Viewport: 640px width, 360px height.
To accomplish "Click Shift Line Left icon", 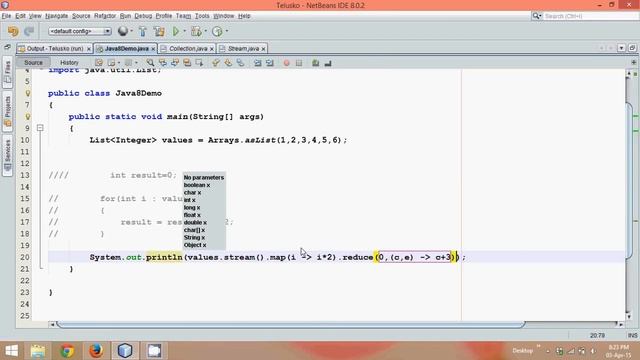I will [258, 63].
